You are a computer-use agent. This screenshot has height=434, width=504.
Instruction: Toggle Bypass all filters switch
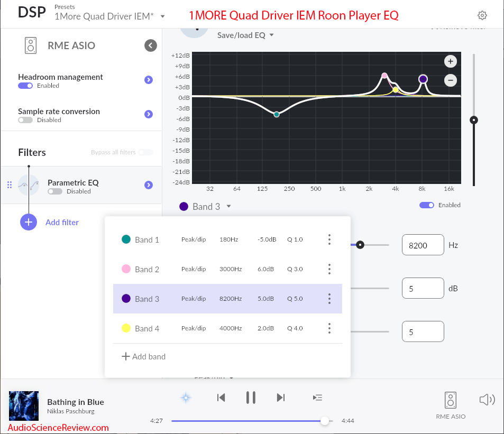145,152
